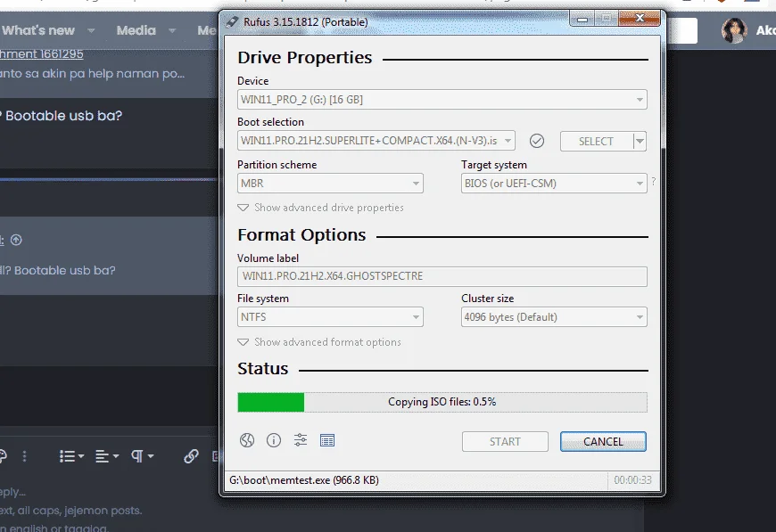Click the Copying ISO files progress bar
Image resolution: width=776 pixels, height=532 pixels.
442,402
